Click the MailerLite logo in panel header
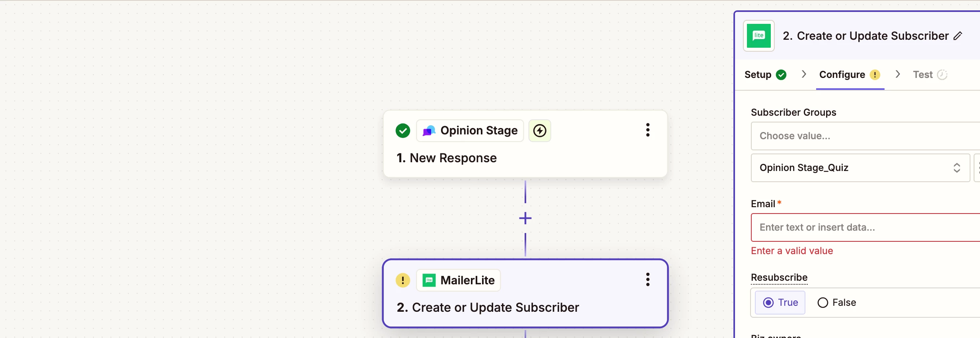 click(x=758, y=36)
